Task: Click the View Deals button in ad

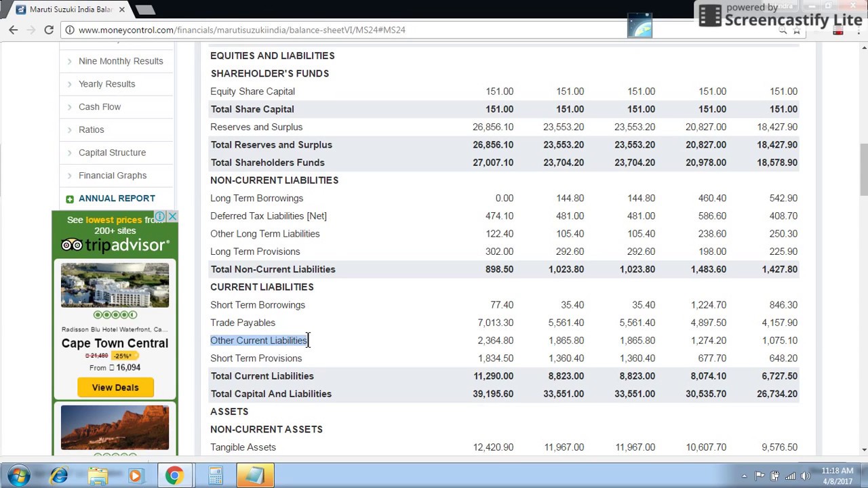Action: tap(115, 388)
